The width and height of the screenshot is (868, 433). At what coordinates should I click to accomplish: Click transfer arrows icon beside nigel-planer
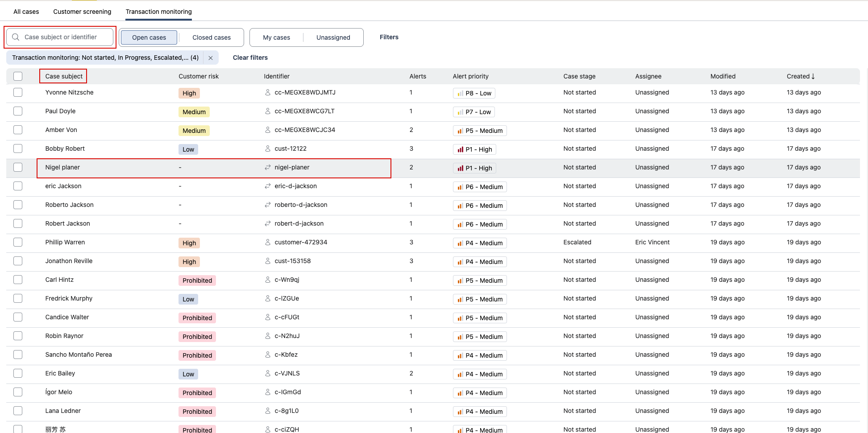(268, 168)
